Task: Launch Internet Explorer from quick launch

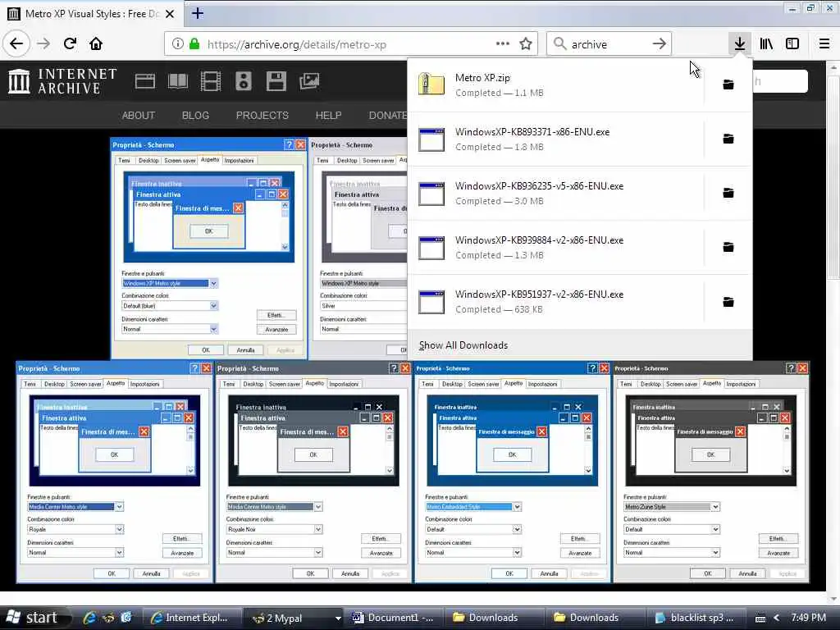Action: (x=89, y=618)
